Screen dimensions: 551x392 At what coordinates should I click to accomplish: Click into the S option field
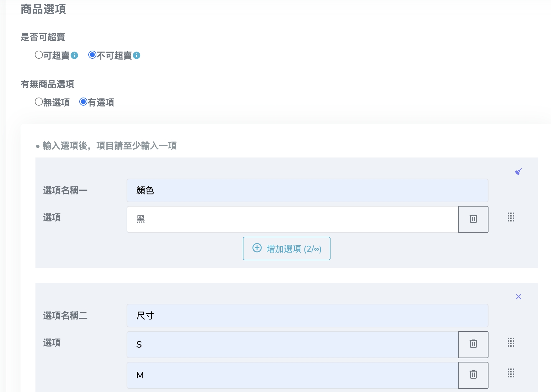pos(292,344)
